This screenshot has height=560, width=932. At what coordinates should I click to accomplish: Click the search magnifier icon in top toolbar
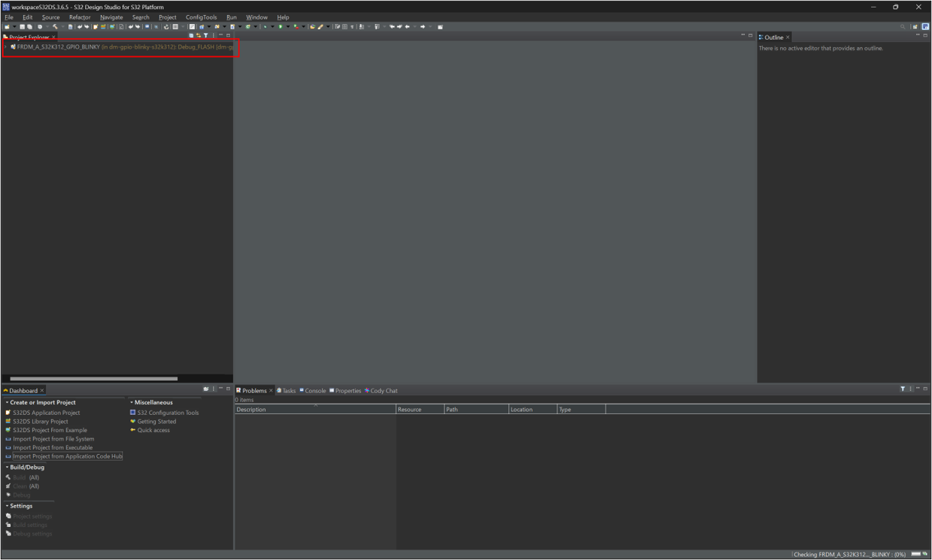point(903,27)
